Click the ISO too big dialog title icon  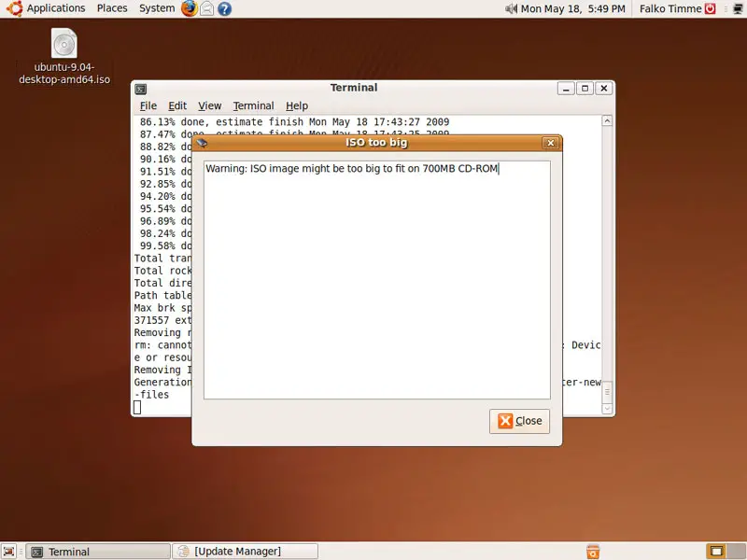[202, 143]
